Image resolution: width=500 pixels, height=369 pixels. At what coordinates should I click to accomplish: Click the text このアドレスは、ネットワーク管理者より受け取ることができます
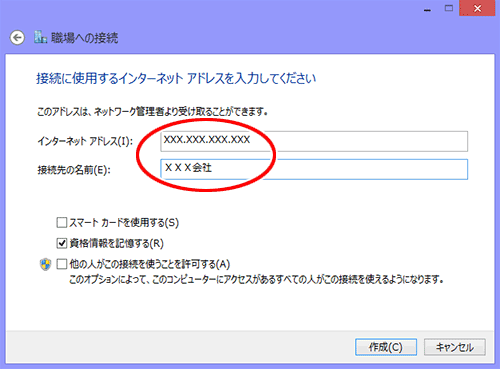coord(152,112)
